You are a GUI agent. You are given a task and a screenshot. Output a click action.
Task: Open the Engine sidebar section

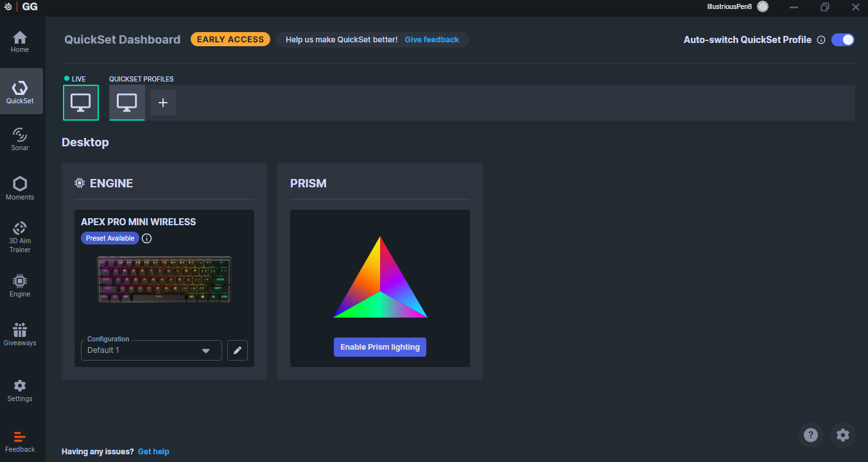[20, 286]
